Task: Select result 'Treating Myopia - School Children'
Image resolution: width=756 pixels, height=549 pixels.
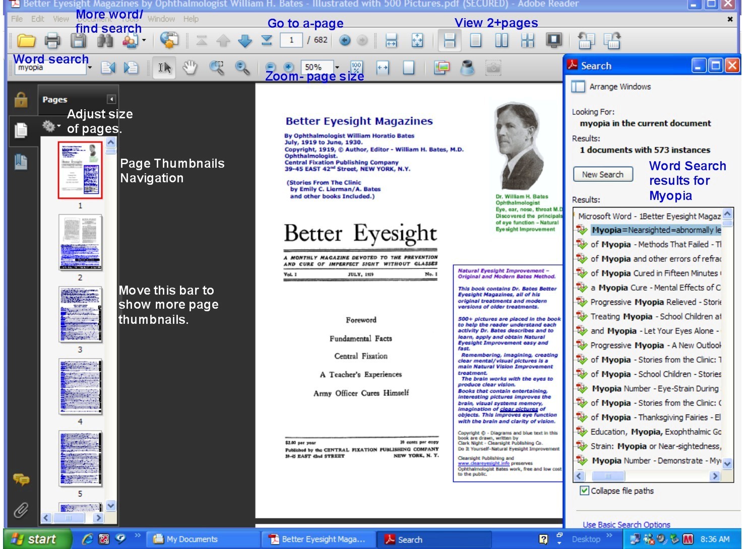Action: click(650, 316)
